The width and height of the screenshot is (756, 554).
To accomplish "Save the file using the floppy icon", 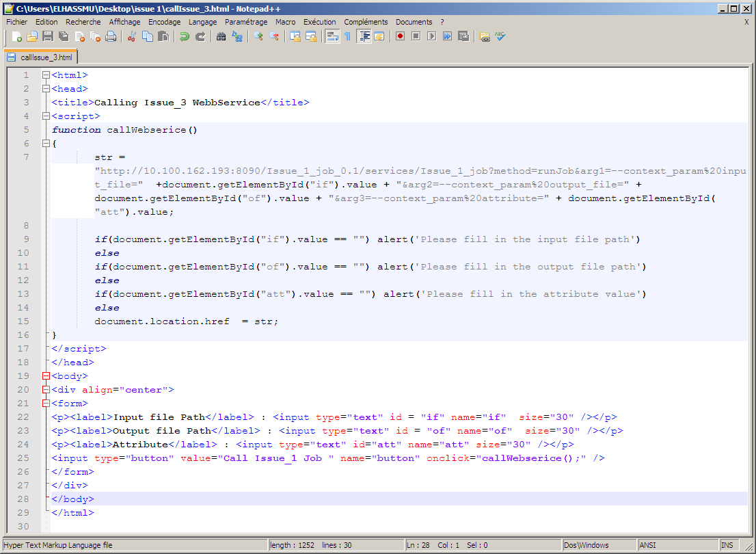I will click(x=48, y=37).
